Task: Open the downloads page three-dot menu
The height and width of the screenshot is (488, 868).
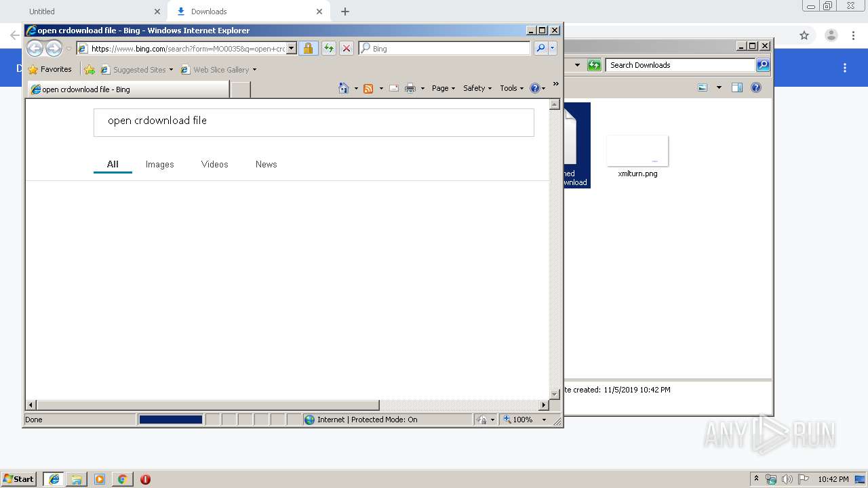Action: coord(845,68)
